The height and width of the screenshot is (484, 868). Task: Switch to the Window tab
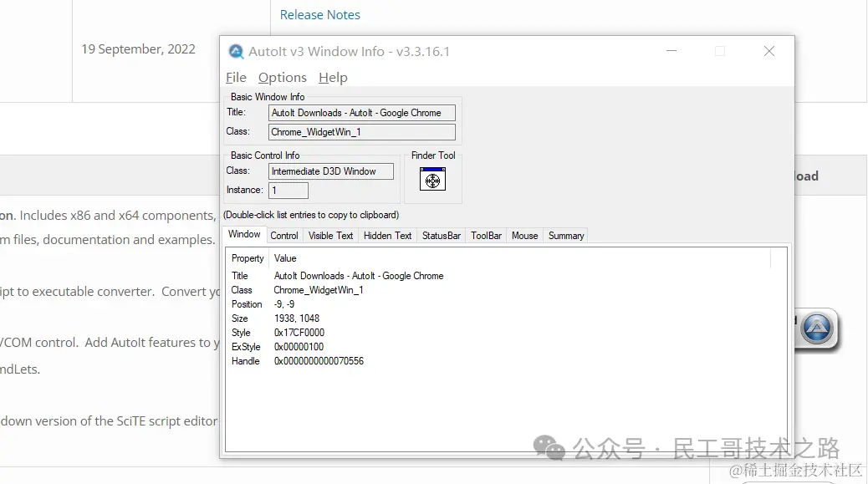[x=244, y=235]
